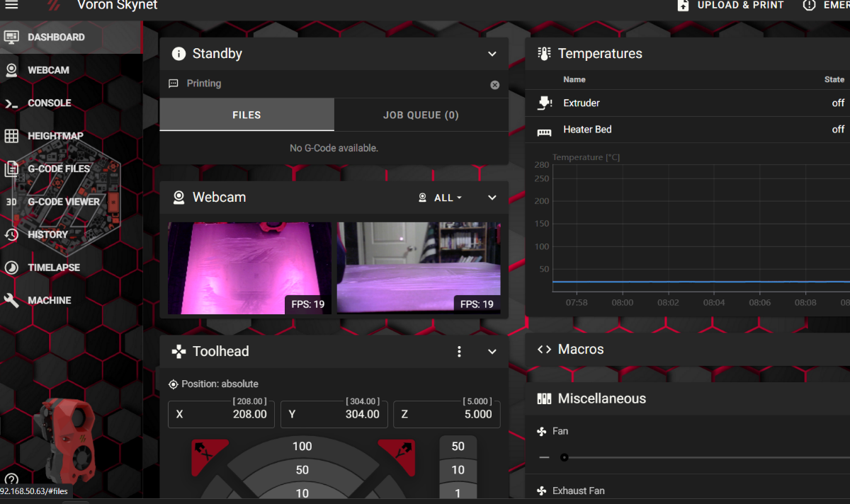The image size is (850, 504).
Task: Open the webcam ALL dropdown
Action: coord(441,197)
